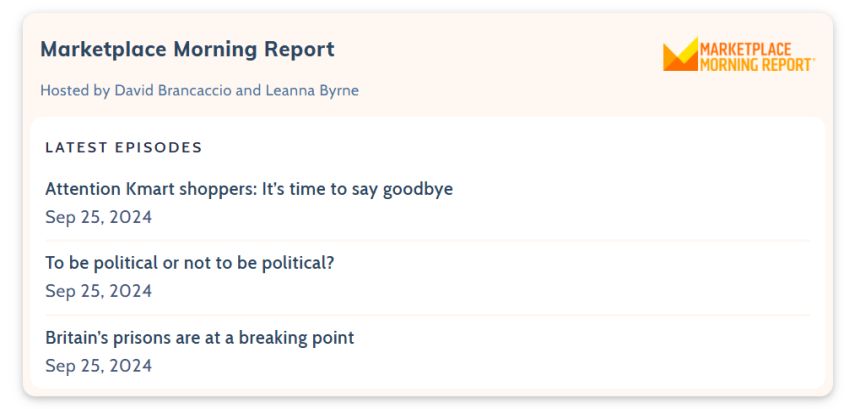Open the Kmart shoppers goodbye episode
This screenshot has width=850, height=409.
[249, 189]
